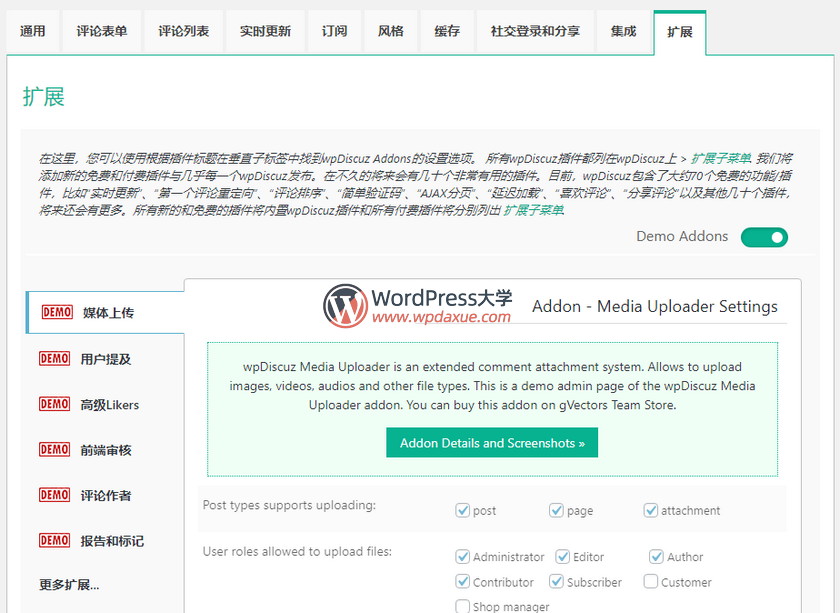Image resolution: width=840 pixels, height=613 pixels.
Task: Uncheck the Author role checkbox
Action: point(656,557)
